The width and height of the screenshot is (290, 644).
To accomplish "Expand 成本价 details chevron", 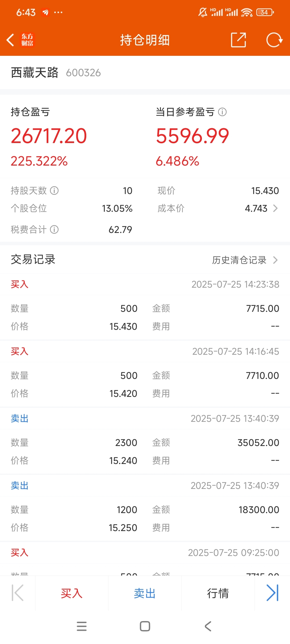I will click(275, 208).
